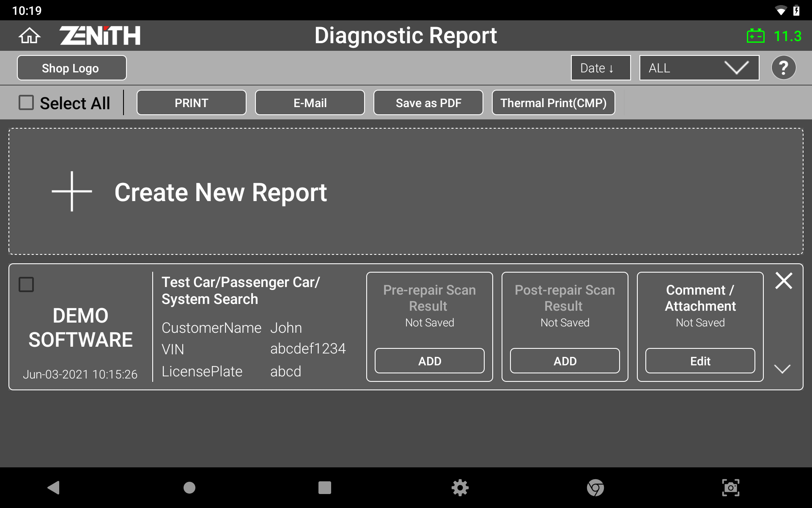
Task: Check the Select All checkbox
Action: 26,102
